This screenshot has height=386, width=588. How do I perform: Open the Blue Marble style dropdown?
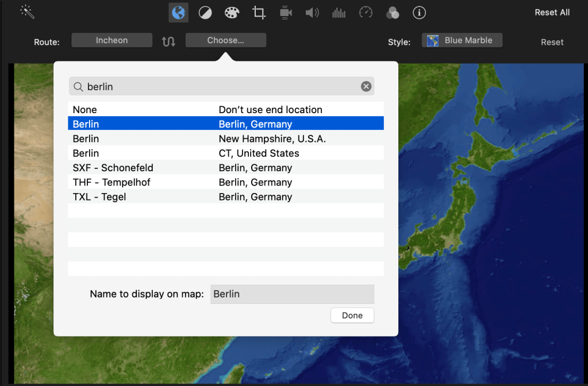[x=462, y=40]
